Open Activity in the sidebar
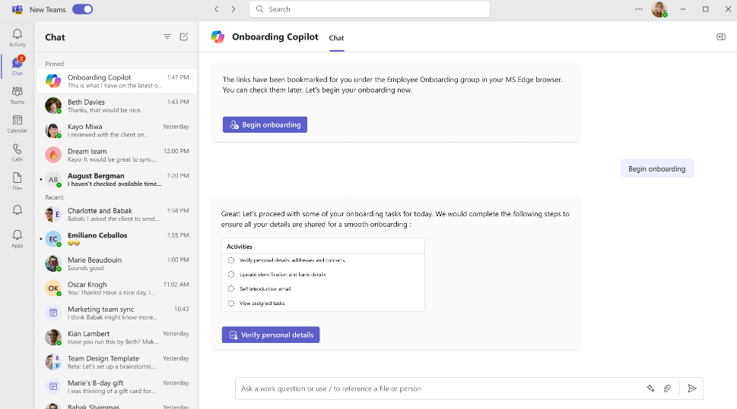The image size is (737, 409). (x=17, y=38)
